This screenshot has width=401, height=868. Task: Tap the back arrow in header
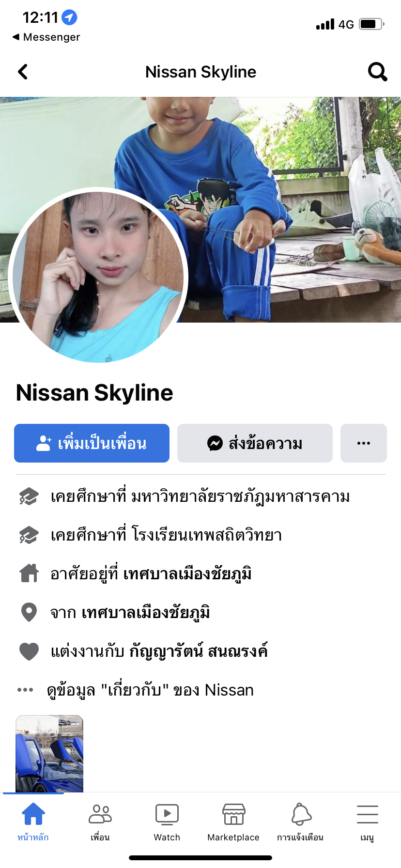(23, 72)
